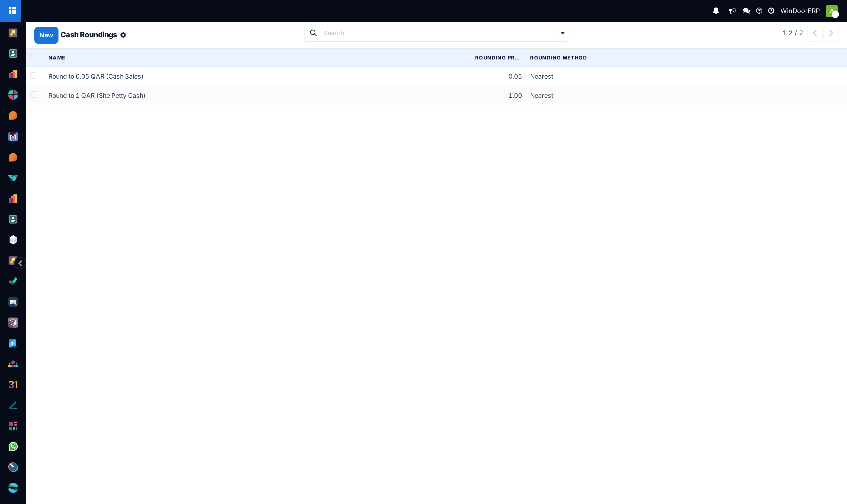Check the Round to 0.05 QAR row
Screen dimensions: 847x504
pos(33,75)
